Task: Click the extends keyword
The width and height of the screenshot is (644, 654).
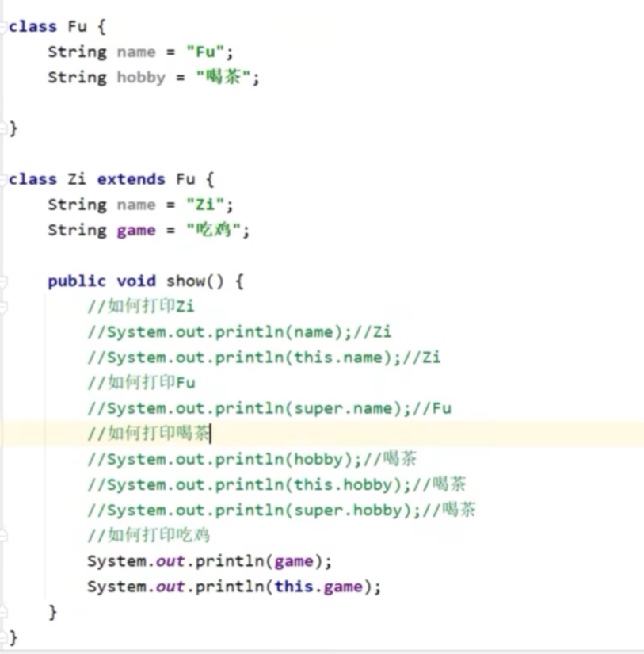Action: click(x=131, y=179)
